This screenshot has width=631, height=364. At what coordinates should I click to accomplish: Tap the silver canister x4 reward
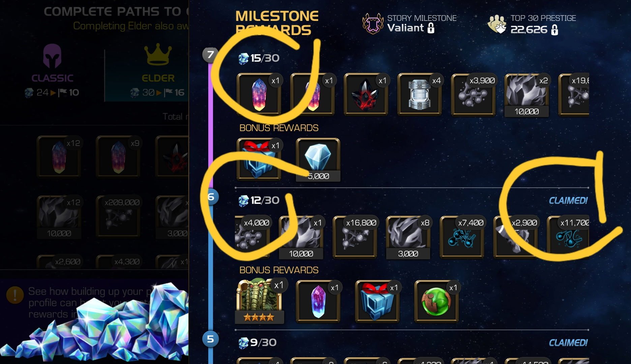point(419,95)
